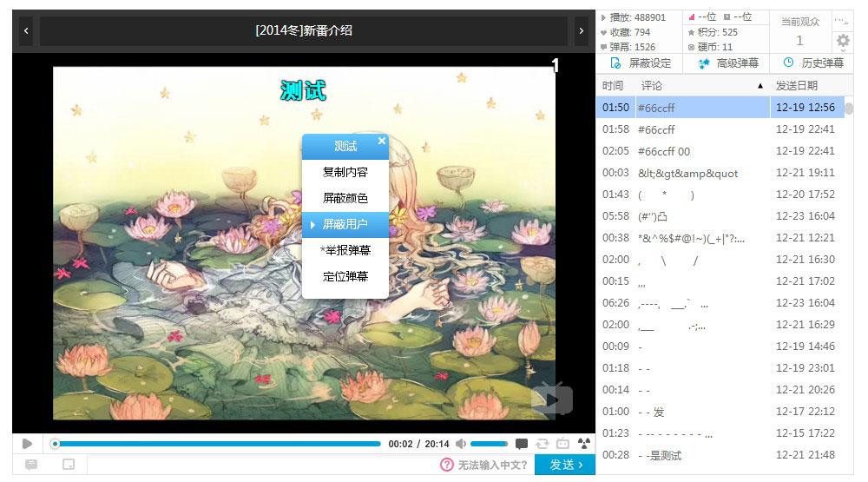Viewport: 868px width, 482px height.
Task: Select the row dated 12-23 16:04 at 06:26
Action: (720, 303)
